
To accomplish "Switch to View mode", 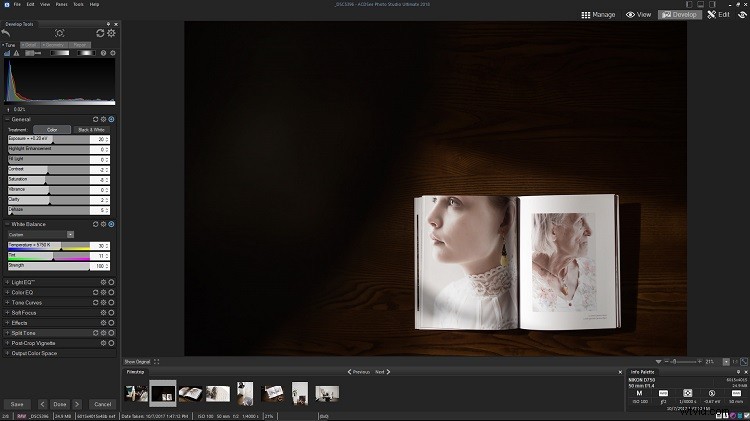I will (x=639, y=15).
